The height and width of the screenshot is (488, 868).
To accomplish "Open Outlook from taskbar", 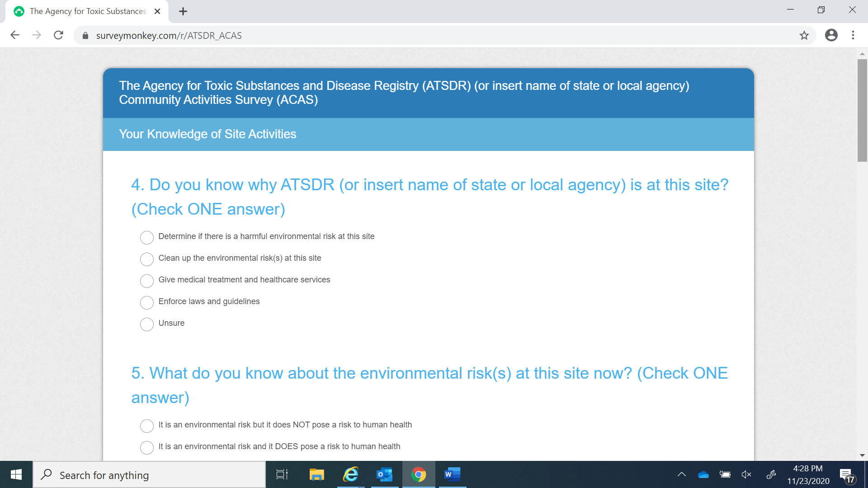I will point(385,474).
